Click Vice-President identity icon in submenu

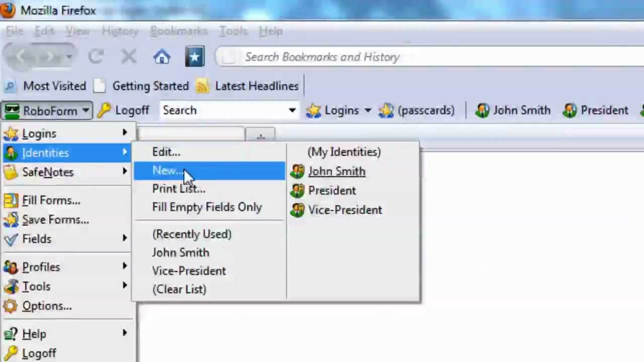(297, 210)
